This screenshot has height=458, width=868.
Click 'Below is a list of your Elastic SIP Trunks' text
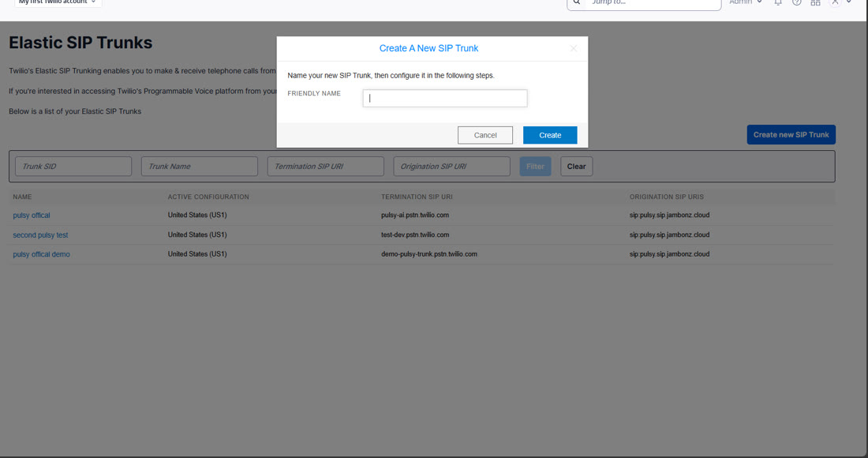[75, 111]
